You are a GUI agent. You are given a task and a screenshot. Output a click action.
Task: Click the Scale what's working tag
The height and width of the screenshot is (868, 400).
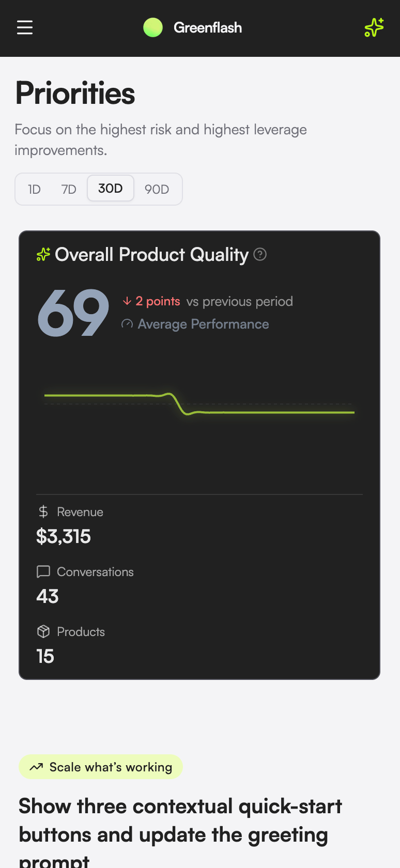click(x=101, y=767)
